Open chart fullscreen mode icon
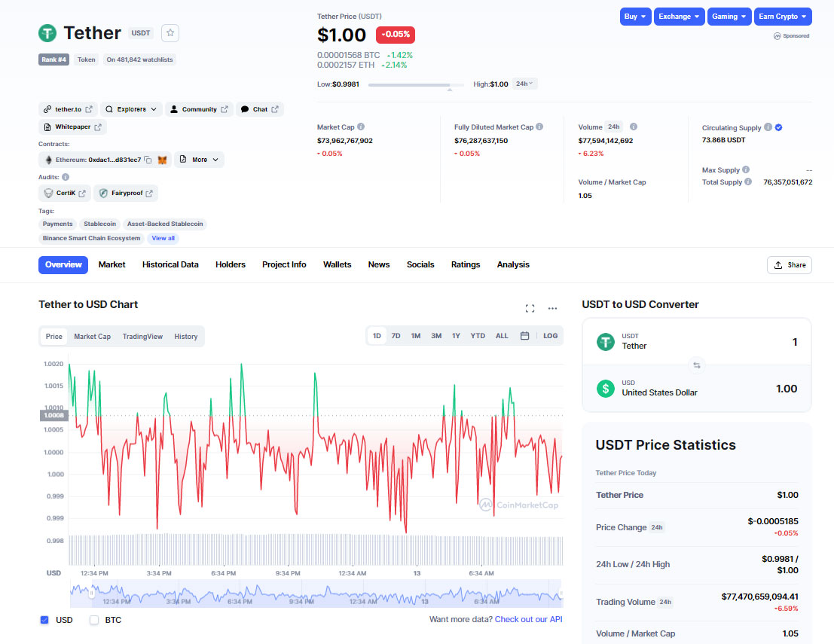Viewport: 834px width, 644px height. (x=530, y=308)
